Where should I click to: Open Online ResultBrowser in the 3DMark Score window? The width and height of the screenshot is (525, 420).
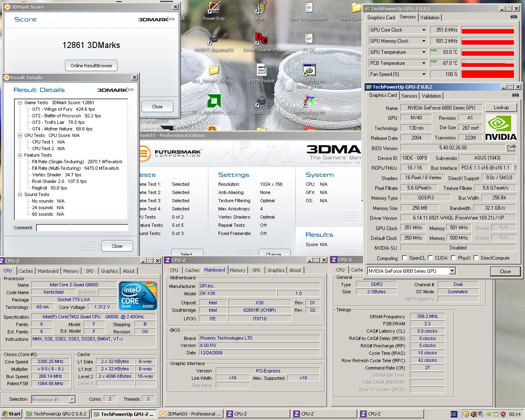click(x=91, y=65)
